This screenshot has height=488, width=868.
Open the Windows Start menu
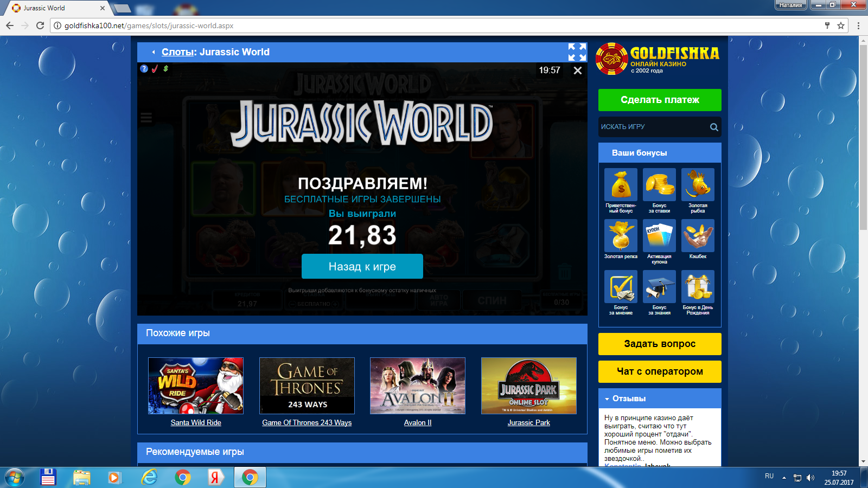click(14, 477)
